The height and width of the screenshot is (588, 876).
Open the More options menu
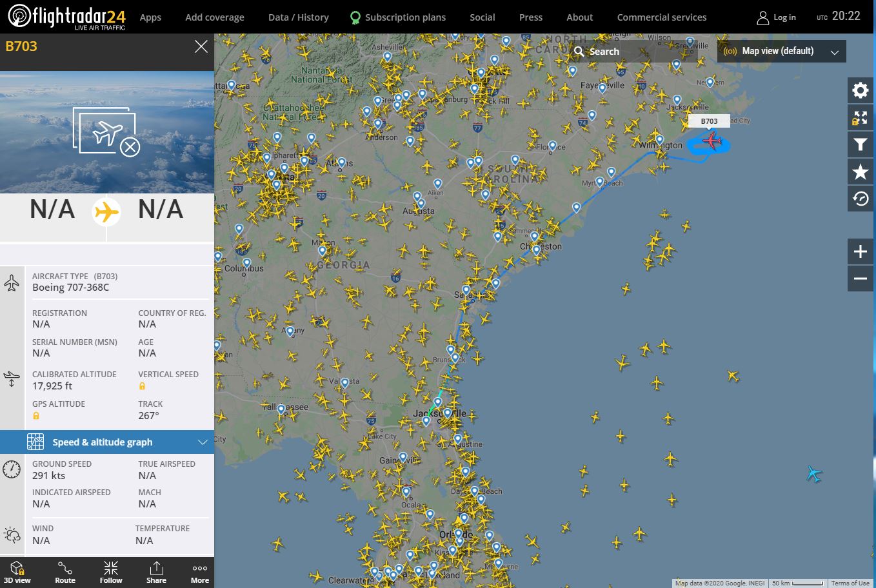pyautogui.click(x=200, y=572)
